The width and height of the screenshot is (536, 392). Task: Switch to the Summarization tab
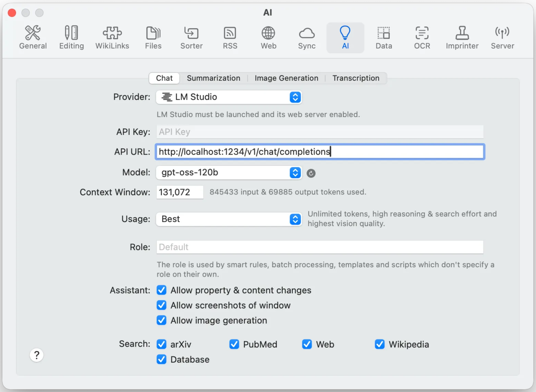pyautogui.click(x=213, y=78)
